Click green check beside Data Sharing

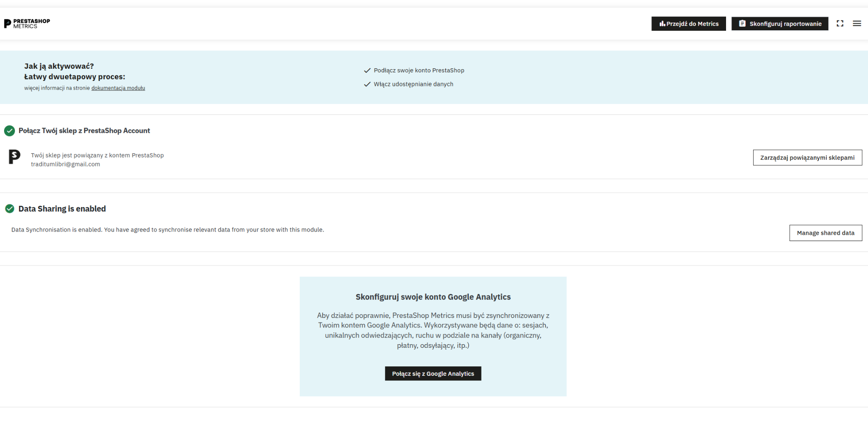click(x=9, y=209)
